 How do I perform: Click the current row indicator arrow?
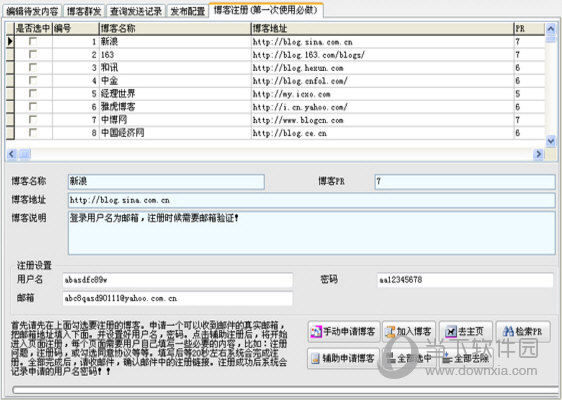[x=10, y=42]
